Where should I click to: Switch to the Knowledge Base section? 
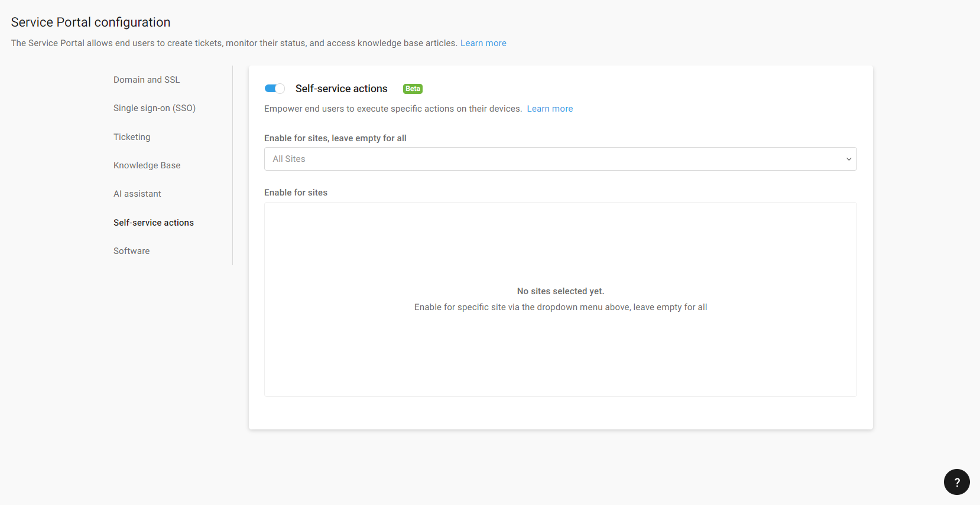coord(147,165)
